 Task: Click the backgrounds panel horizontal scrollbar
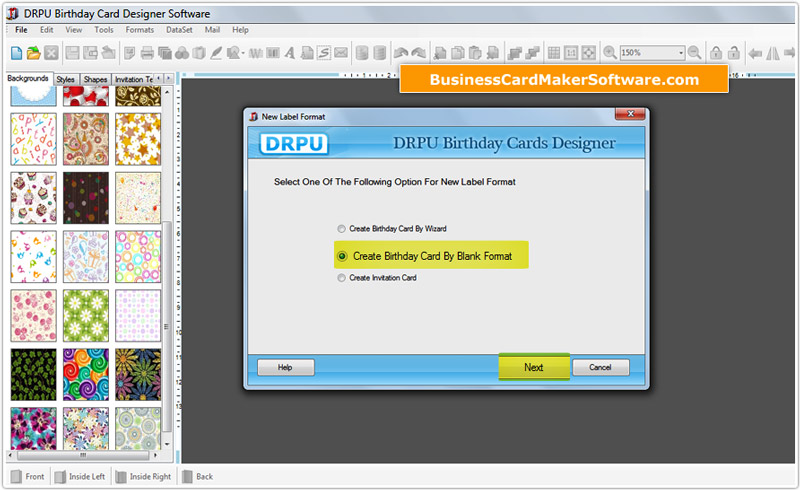click(x=83, y=454)
